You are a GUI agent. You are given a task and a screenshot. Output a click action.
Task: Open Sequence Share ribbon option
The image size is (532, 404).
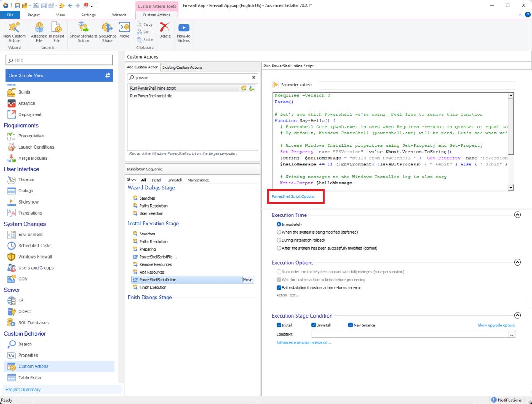107,32
